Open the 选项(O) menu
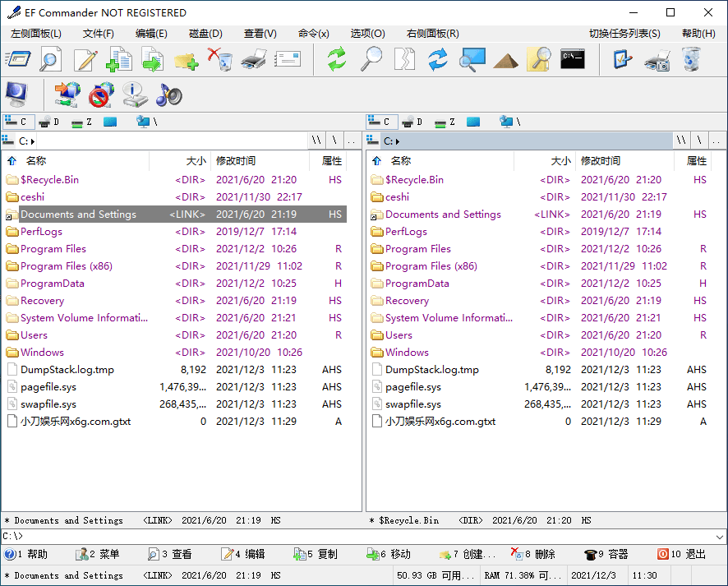This screenshot has height=586, width=728. coord(366,34)
